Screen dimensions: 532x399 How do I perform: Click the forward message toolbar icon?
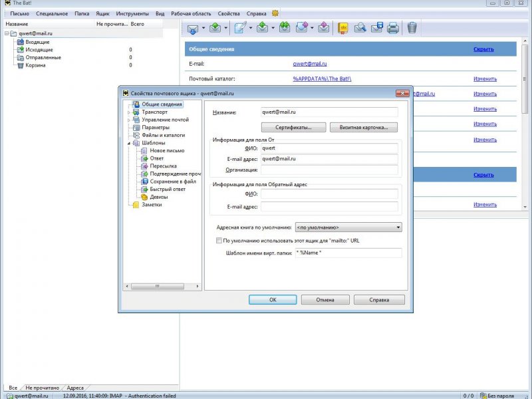point(302,27)
